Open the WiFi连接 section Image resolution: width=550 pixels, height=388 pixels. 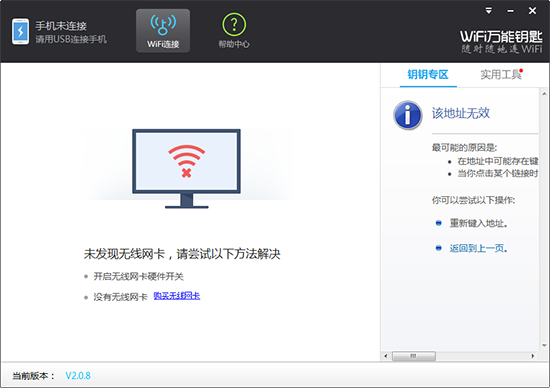[x=163, y=31]
